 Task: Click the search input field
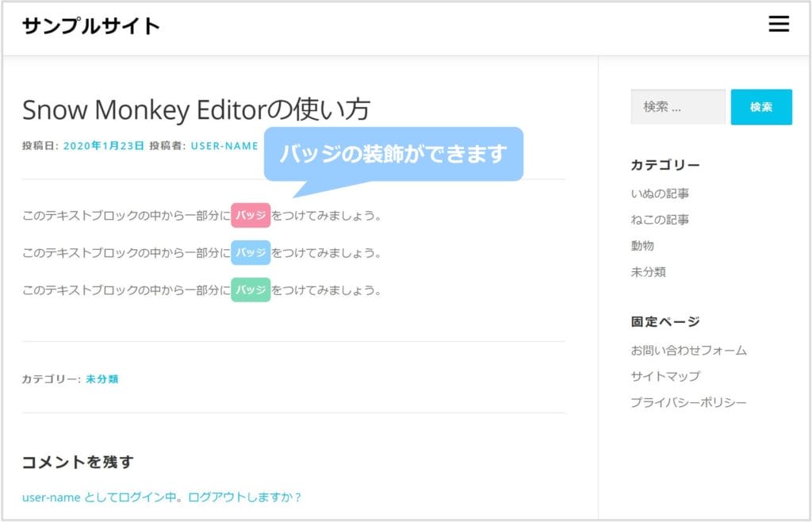coord(678,106)
